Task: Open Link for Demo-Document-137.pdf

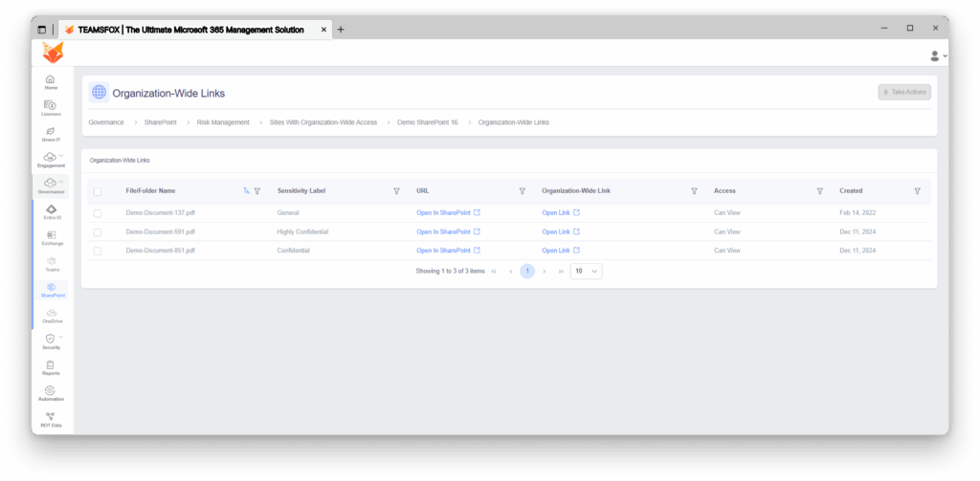Action: pos(561,213)
